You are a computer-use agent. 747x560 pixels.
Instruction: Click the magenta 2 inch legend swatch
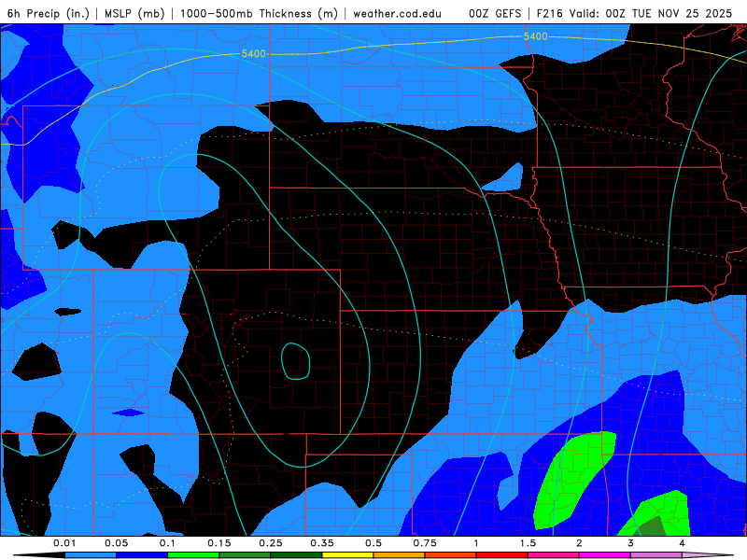coord(605,555)
